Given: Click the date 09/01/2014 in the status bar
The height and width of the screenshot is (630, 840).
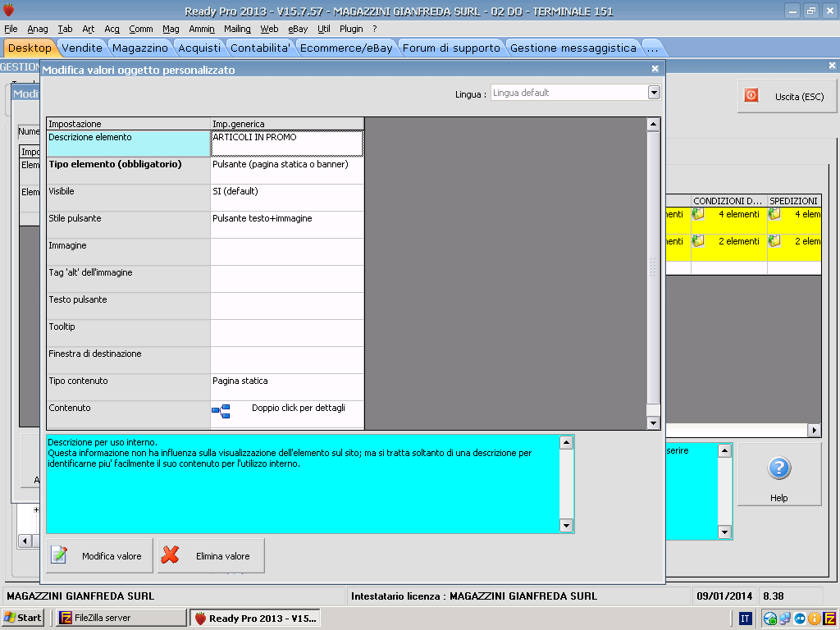Looking at the screenshot, I should [724, 596].
